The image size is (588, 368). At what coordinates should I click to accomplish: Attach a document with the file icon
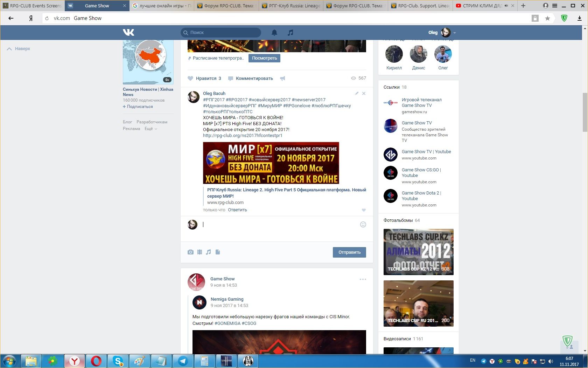[218, 252]
